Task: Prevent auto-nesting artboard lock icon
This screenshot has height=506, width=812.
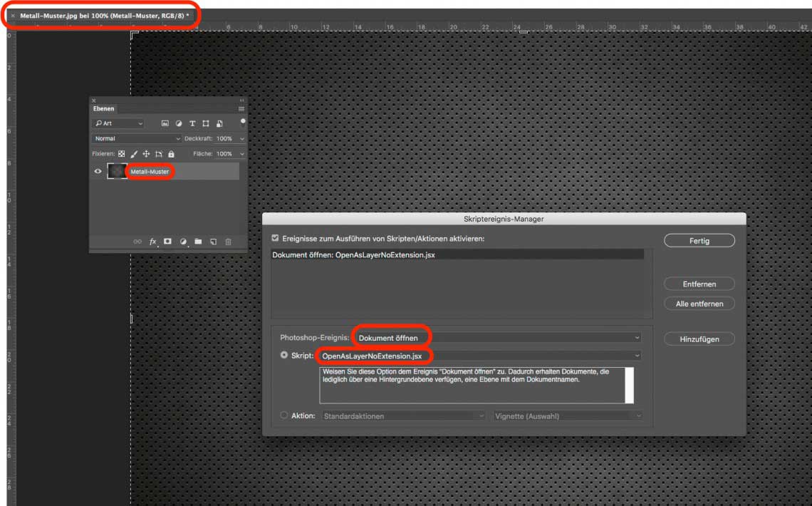Action: click(158, 154)
